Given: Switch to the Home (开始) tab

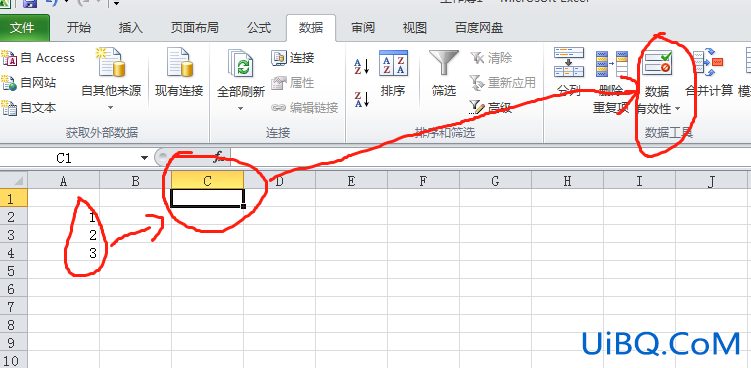Looking at the screenshot, I should 79,28.
